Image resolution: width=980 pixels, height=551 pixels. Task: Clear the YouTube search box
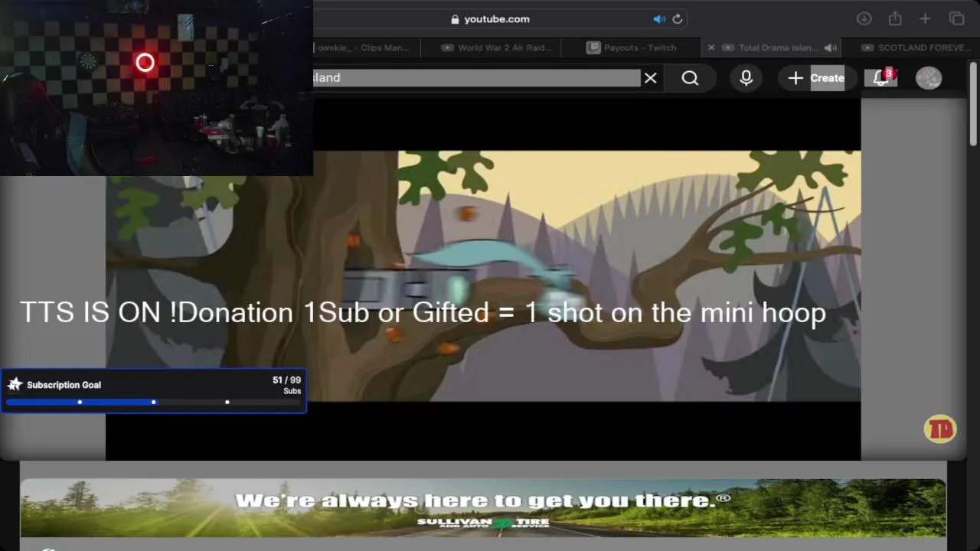click(650, 78)
